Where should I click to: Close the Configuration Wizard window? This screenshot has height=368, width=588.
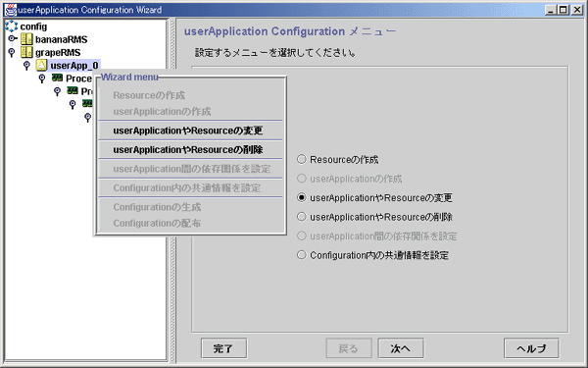(x=577, y=10)
